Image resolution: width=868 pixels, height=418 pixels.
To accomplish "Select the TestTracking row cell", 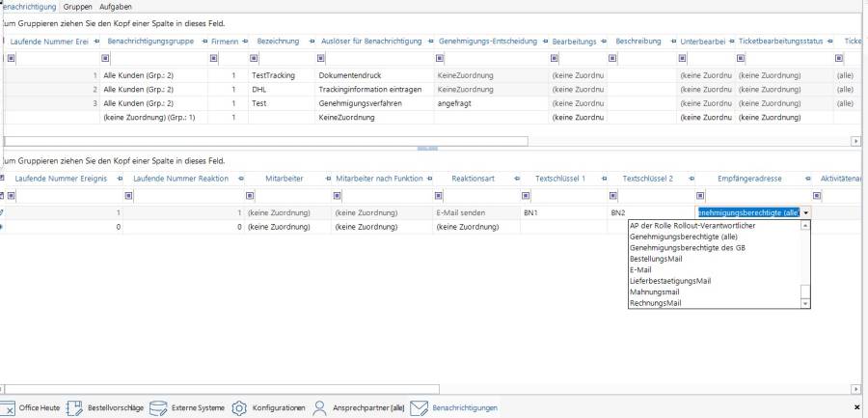I will [273, 74].
